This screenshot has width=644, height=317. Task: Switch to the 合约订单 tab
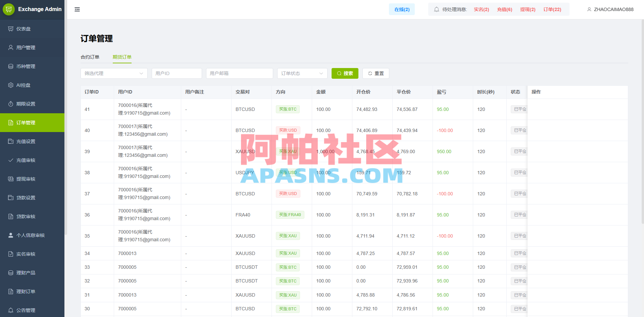tap(90, 57)
